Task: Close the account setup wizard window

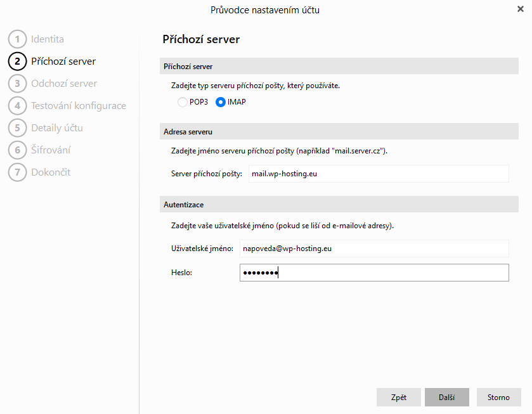Action: 521,10
